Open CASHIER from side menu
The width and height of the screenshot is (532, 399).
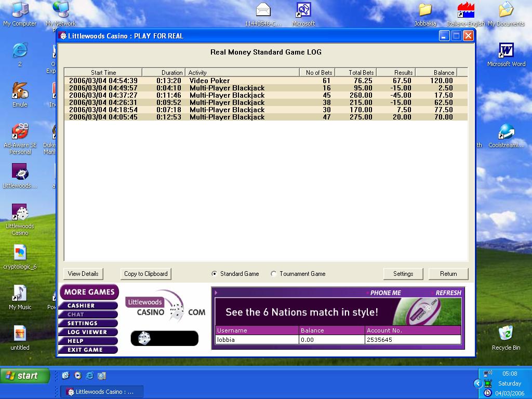(88, 305)
